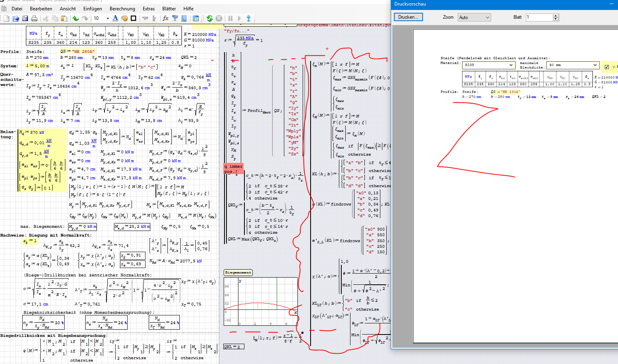The image size is (618, 364).
Task: Click the blue funnel filter icon
Action: [175, 18]
